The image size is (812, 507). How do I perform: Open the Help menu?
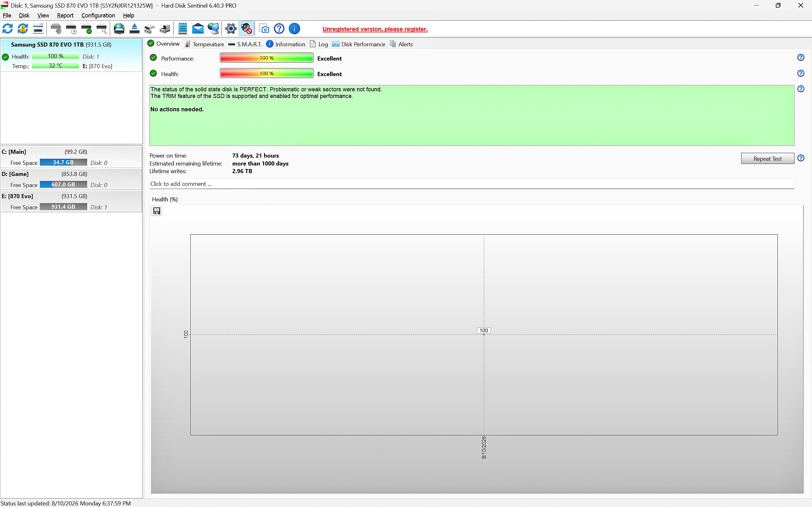pyautogui.click(x=129, y=16)
